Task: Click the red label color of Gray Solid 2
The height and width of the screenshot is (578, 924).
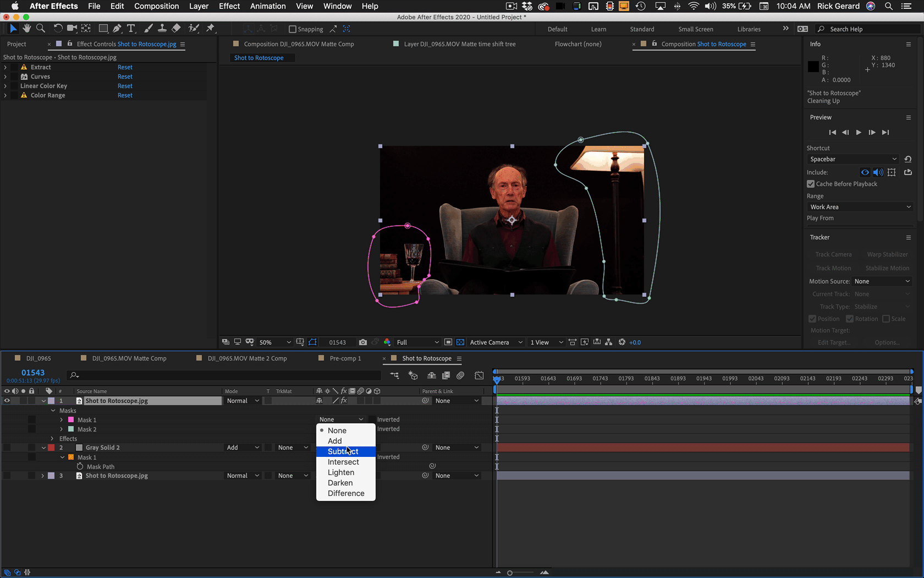Action: point(51,448)
